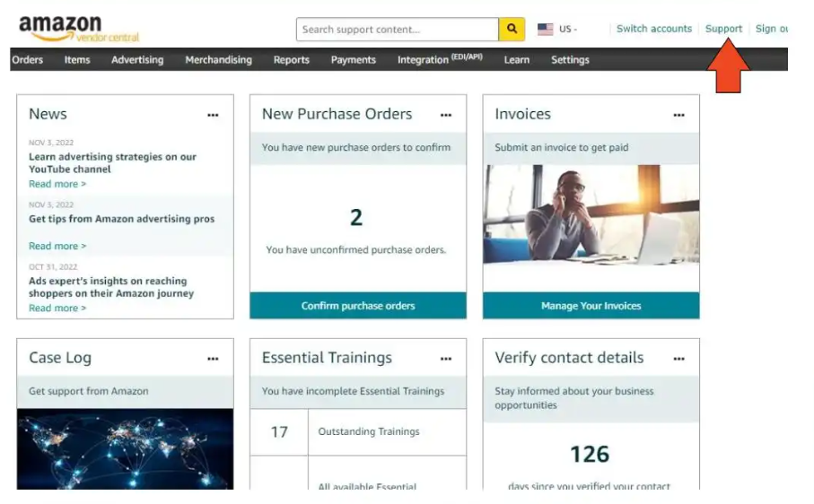Click the Confirm purchase orders button
814x504 pixels.
click(x=358, y=306)
